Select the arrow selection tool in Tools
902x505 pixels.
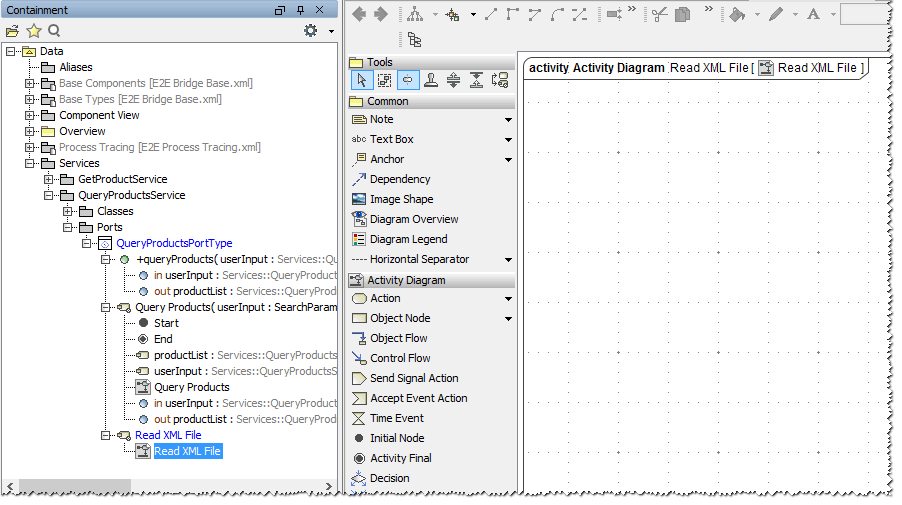pyautogui.click(x=361, y=81)
